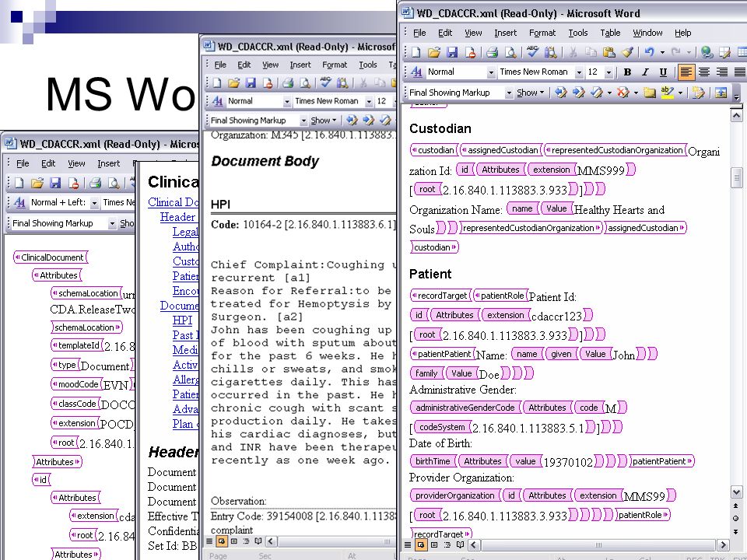Insert a new comment in the front Word window

(649, 93)
